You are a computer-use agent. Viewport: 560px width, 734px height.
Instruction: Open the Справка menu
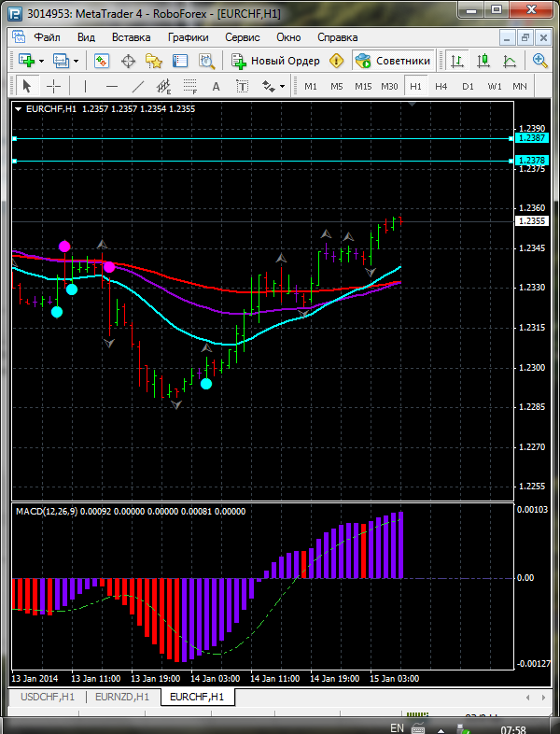coord(337,37)
